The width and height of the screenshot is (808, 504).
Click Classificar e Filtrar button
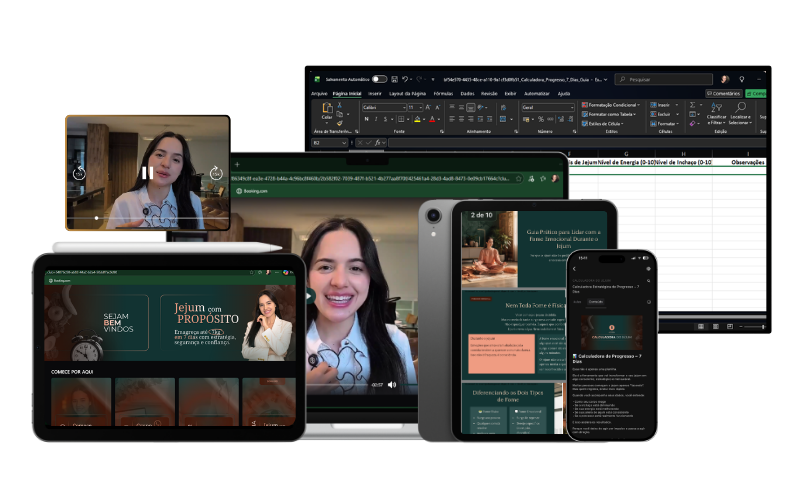pos(716,113)
